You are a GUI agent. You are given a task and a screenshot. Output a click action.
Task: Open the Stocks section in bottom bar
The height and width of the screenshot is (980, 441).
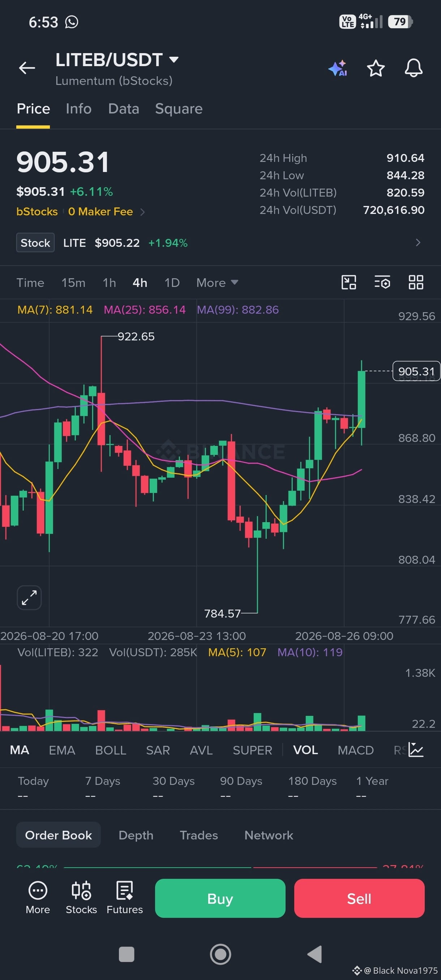(81, 898)
